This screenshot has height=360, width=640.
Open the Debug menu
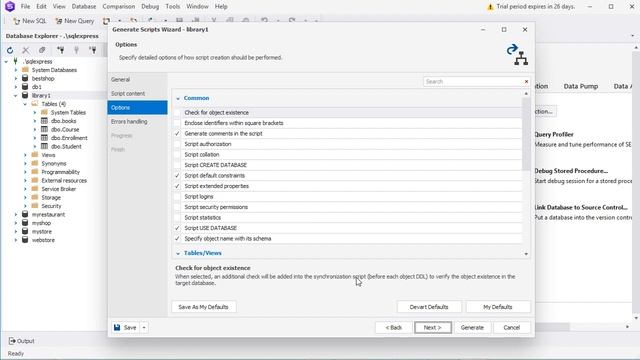pyautogui.click(x=150, y=7)
